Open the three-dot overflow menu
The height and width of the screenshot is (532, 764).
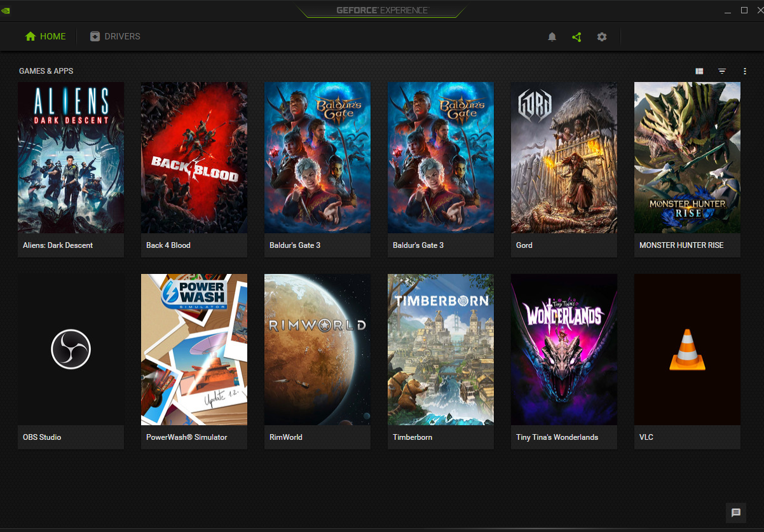[x=744, y=71]
